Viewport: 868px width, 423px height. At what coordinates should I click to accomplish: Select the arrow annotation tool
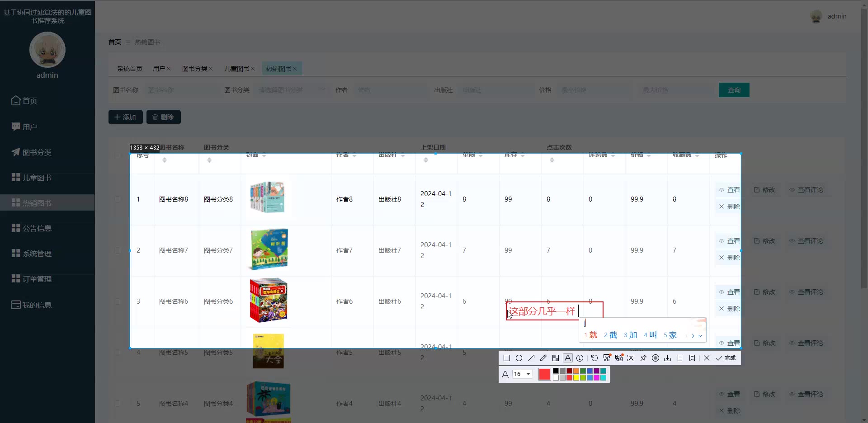pos(531,358)
